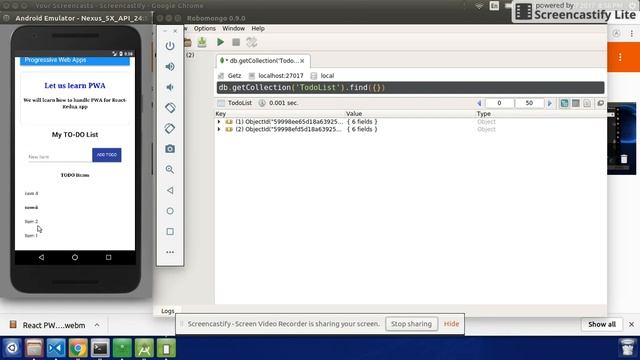
Task: Click the Logs panel tab
Action: click(168, 311)
